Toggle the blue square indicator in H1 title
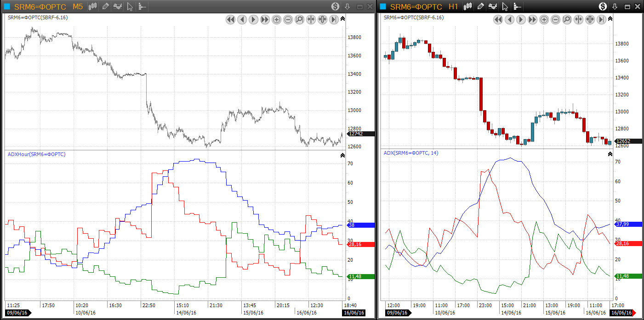Image resolution: width=644 pixels, height=320 pixels. pos(383,6)
